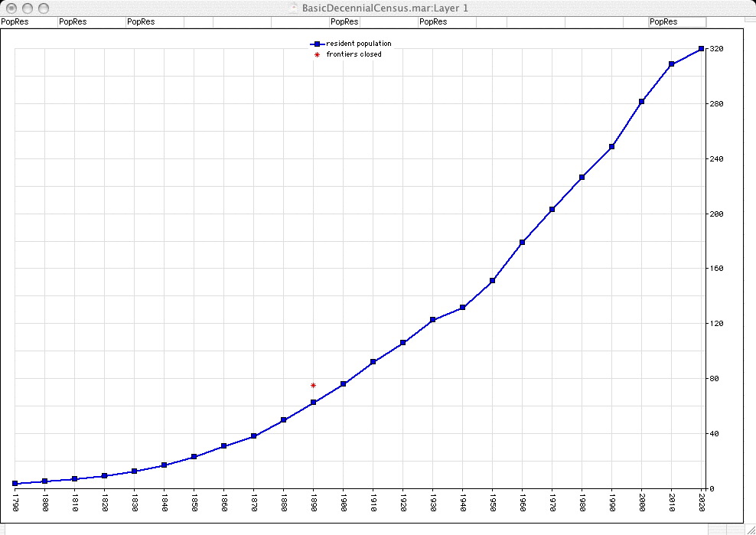The height and width of the screenshot is (535, 756).
Task: Close the BasicDecennialCensus chart window
Action: [11, 8]
